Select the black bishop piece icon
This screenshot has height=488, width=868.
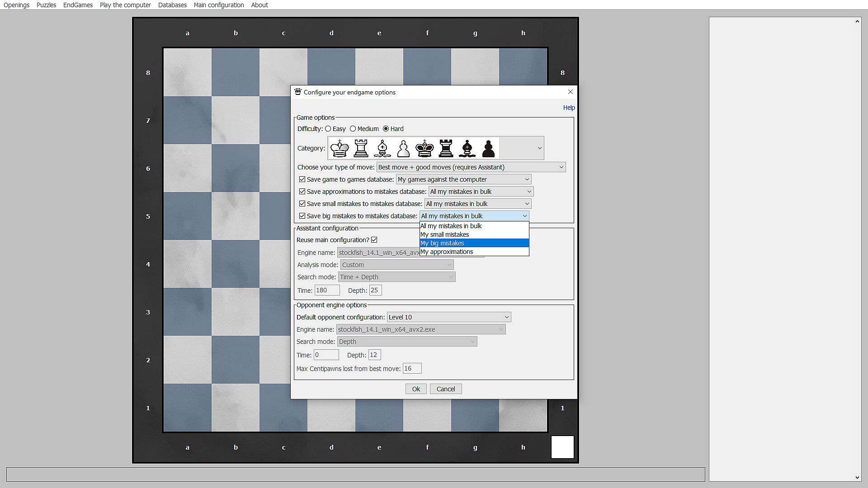467,148
